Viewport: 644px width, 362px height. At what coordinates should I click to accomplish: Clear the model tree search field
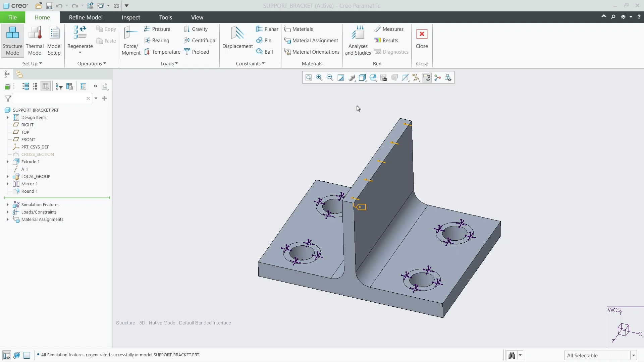88,99
